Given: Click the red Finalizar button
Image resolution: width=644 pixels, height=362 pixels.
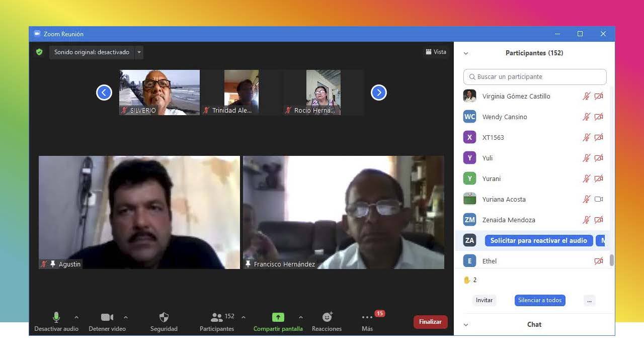Looking at the screenshot, I should 430,322.
